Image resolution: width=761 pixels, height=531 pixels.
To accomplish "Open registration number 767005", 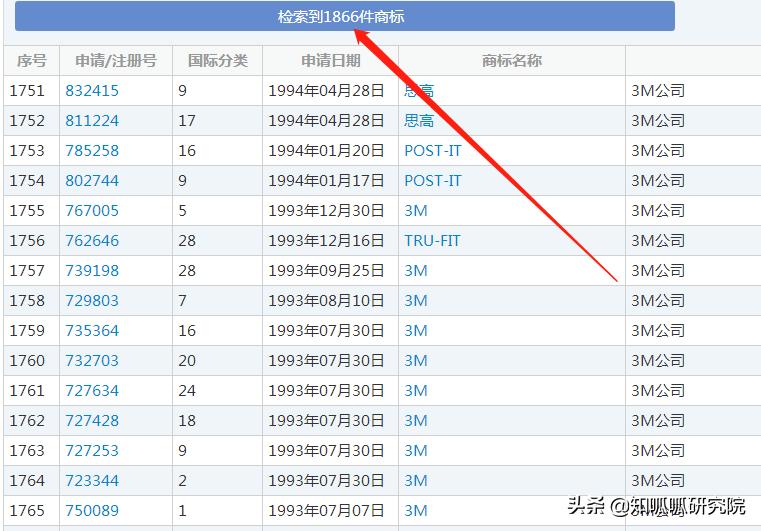I will coord(92,211).
